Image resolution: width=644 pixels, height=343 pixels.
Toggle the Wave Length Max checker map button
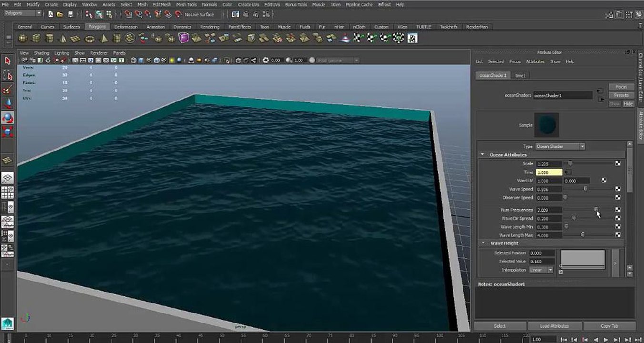(x=618, y=235)
